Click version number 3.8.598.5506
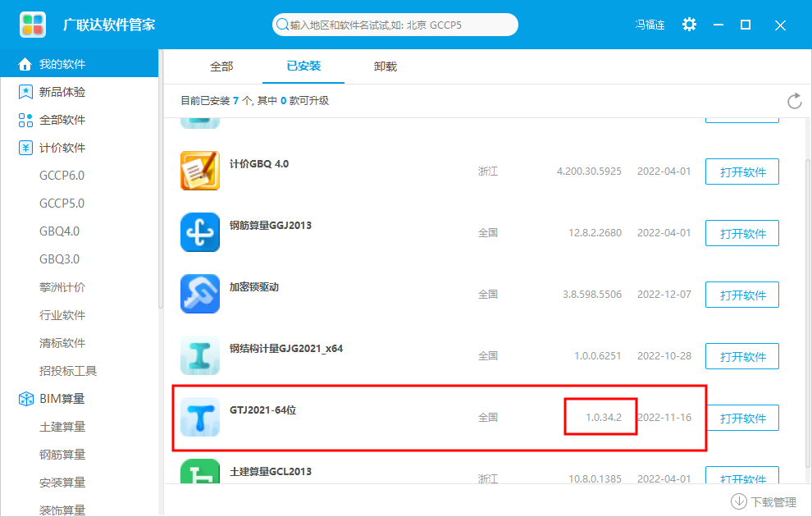This screenshot has width=812, height=517. coord(592,295)
